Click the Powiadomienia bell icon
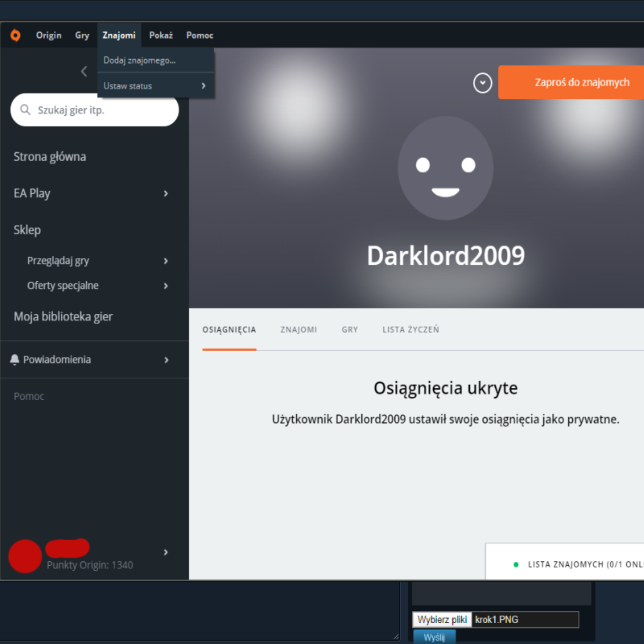Image resolution: width=644 pixels, height=644 pixels. [14, 359]
